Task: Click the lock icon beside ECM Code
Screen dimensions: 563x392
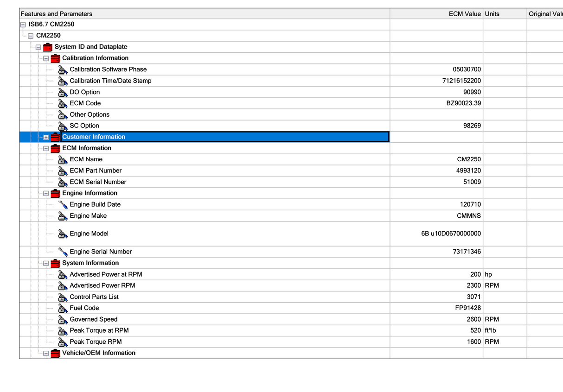Action: click(63, 103)
